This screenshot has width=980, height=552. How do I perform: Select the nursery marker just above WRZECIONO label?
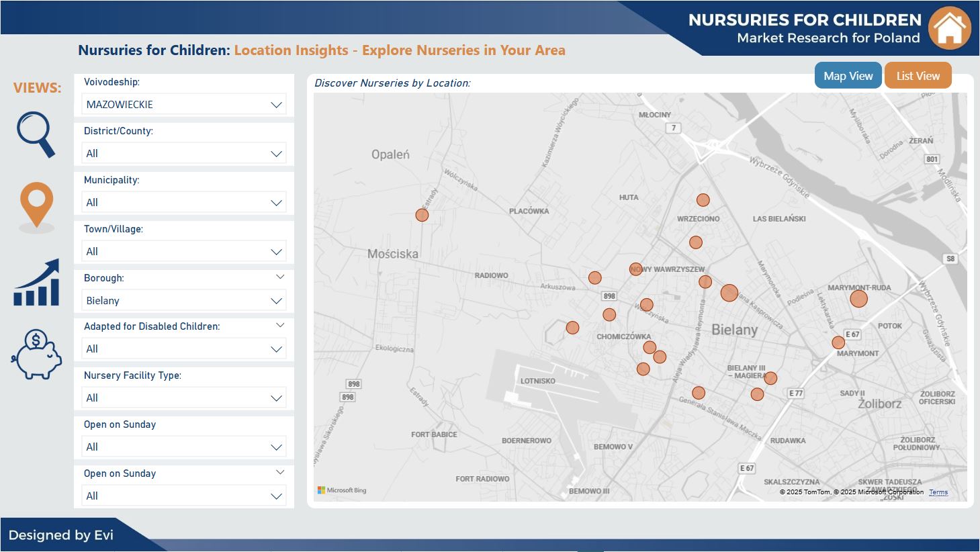tap(703, 200)
